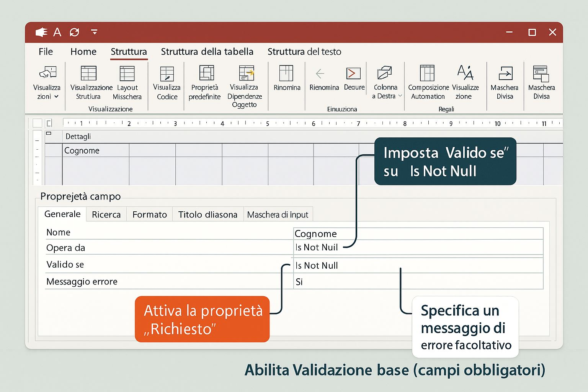Screen dimensions: 588x392
Task: Click the Layout Misschera icon
Action: pos(127,73)
